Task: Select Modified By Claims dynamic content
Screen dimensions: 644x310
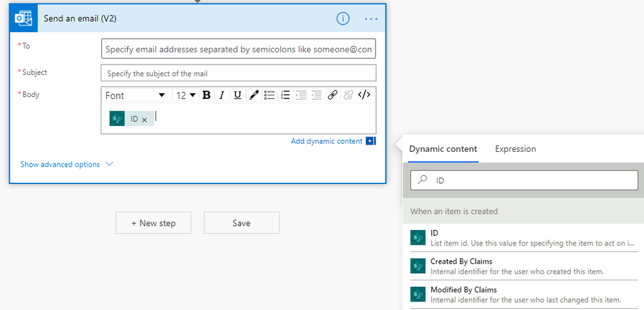Action: [x=524, y=294]
